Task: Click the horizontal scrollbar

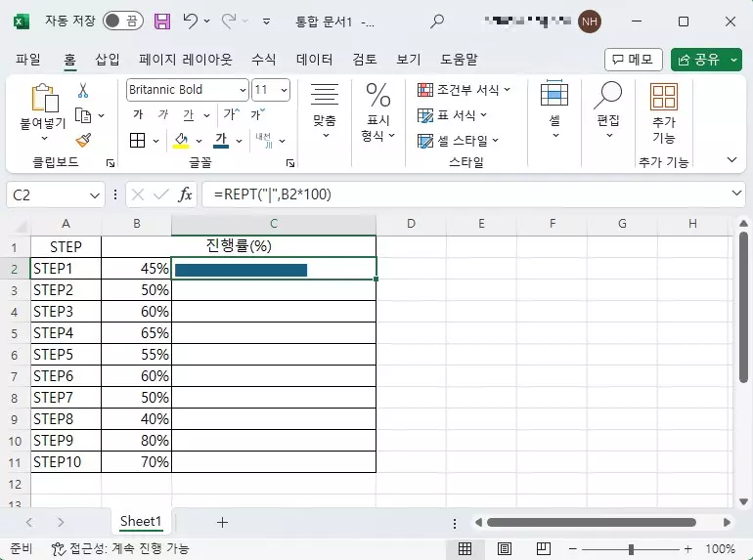Action: 592,522
